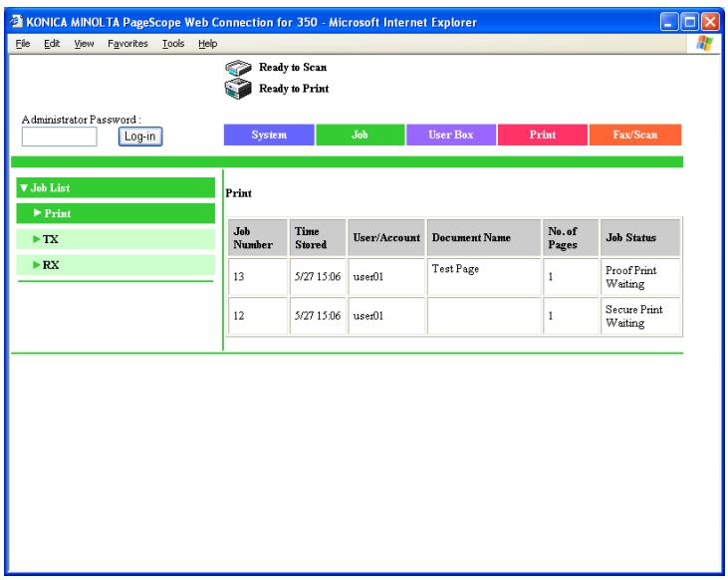Focus the Administrator Password field
This screenshot has height=580, width=728.
(x=60, y=137)
